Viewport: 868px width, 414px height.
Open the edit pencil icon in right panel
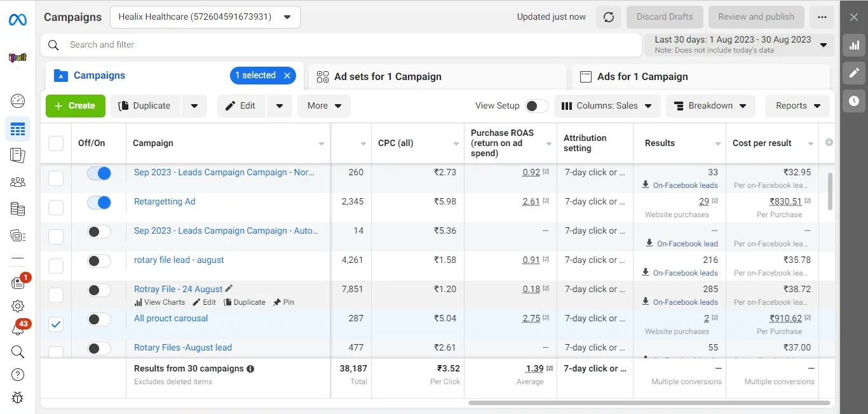[854, 73]
